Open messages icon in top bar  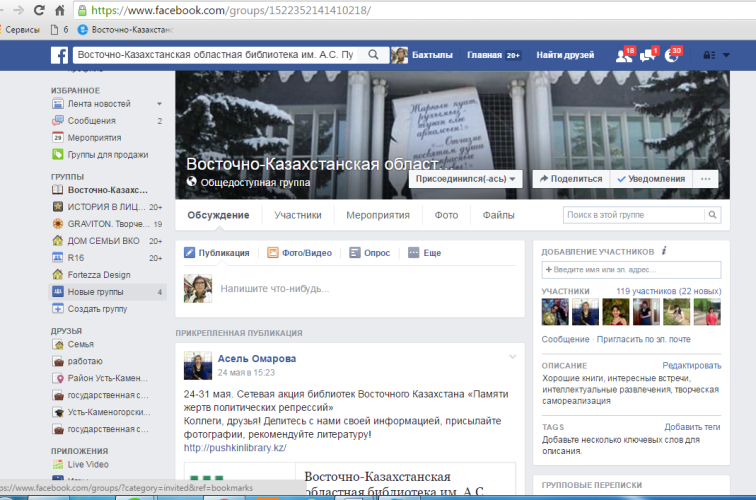pyautogui.click(x=647, y=56)
